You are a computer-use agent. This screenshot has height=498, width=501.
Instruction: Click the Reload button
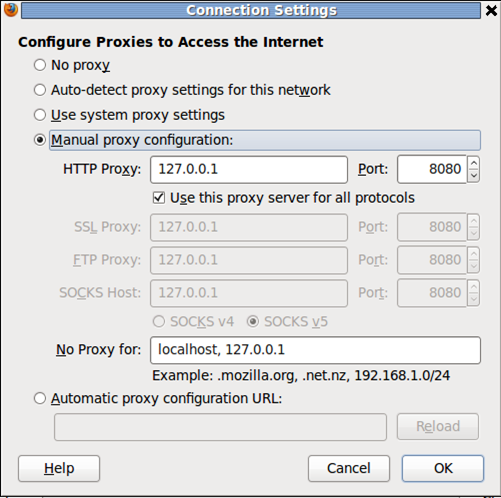tap(438, 427)
